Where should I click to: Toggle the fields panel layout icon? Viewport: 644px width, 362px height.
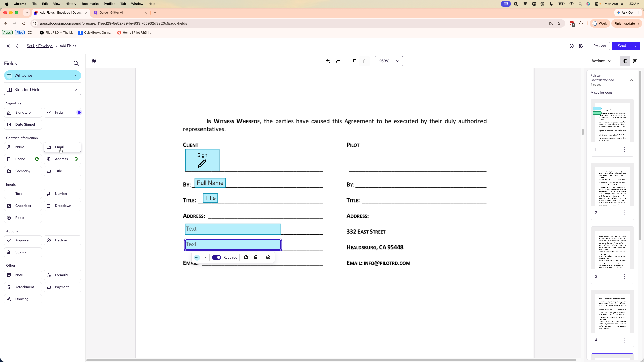tap(94, 61)
